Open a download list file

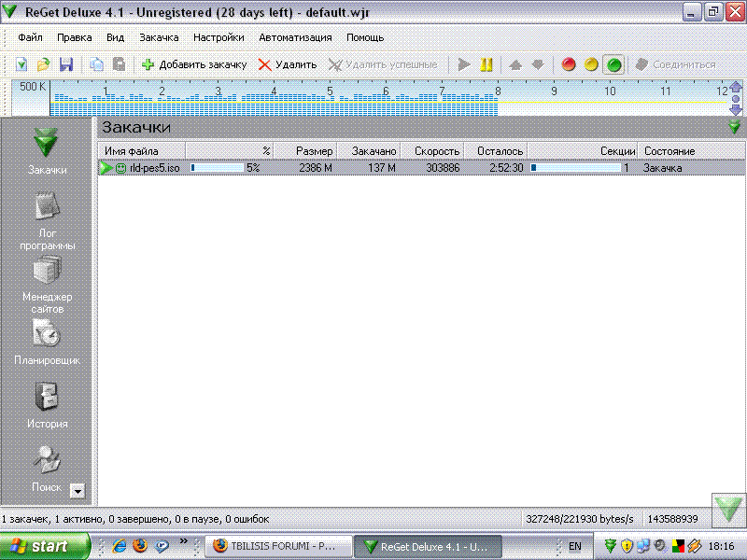43,64
